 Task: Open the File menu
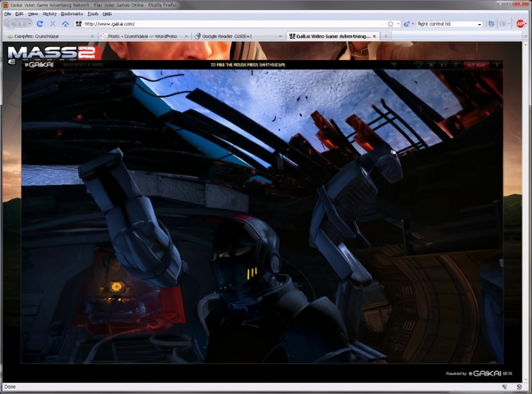pos(8,14)
